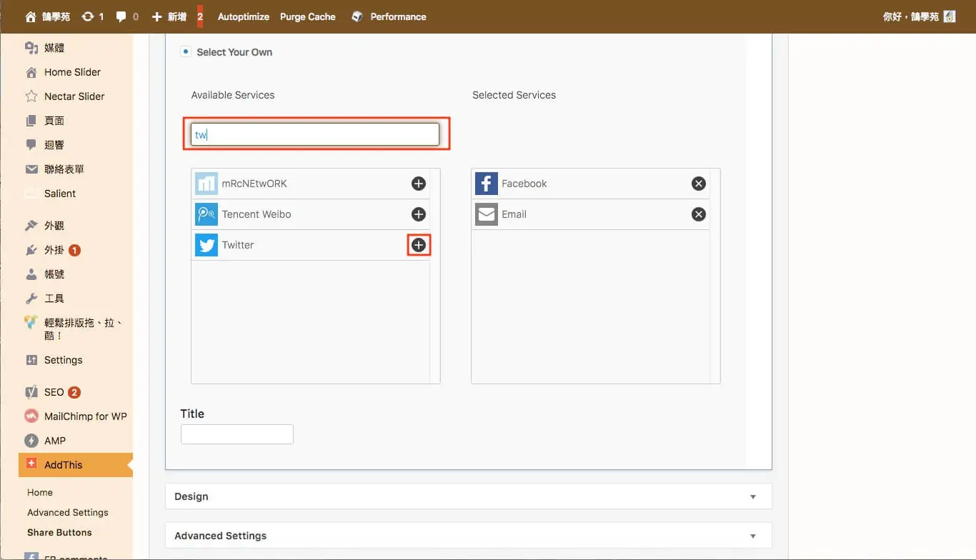Remove Email from selected services

(699, 214)
